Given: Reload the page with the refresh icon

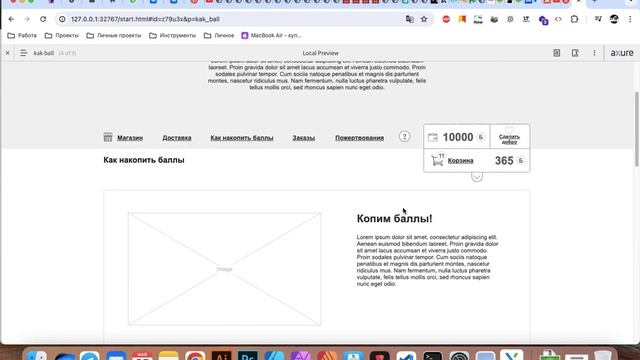Looking at the screenshot, I should pyautogui.click(x=43, y=19).
